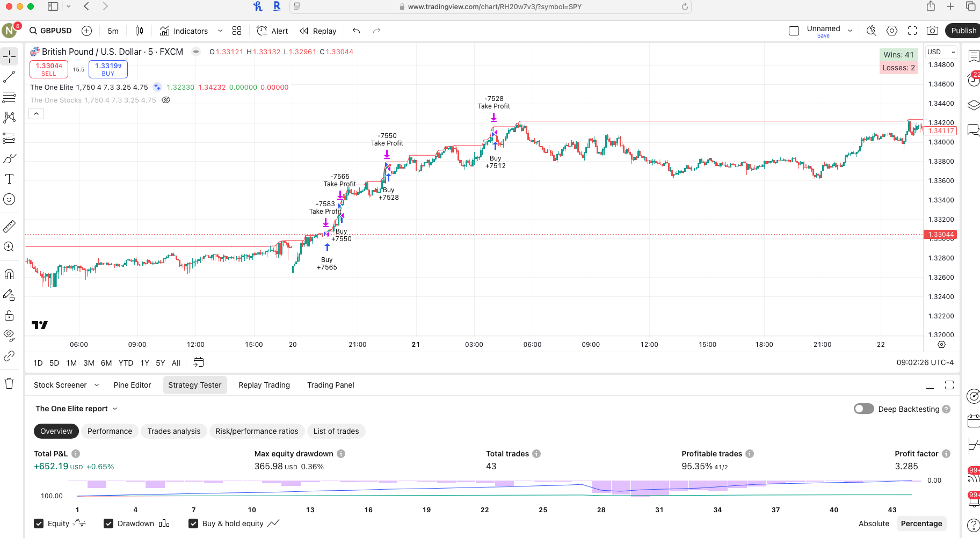Open the List of trades section
Viewport: 980px width, 538px height.
(x=336, y=431)
